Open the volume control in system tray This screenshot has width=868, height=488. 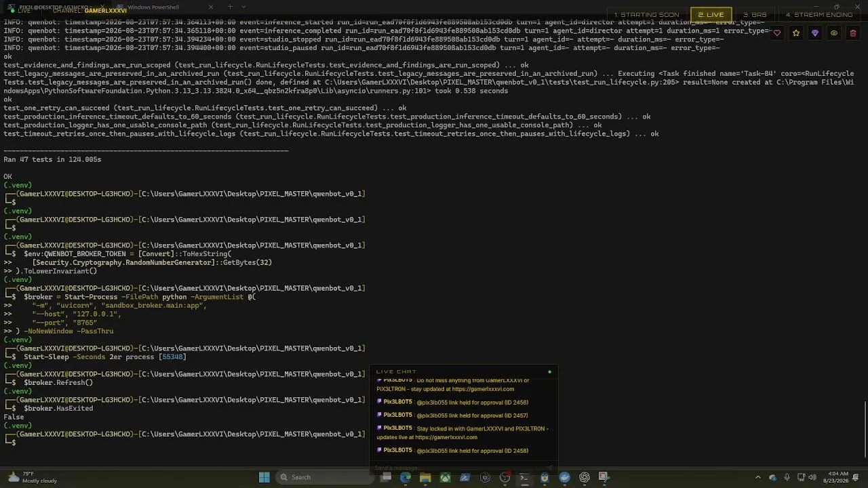pos(814,477)
